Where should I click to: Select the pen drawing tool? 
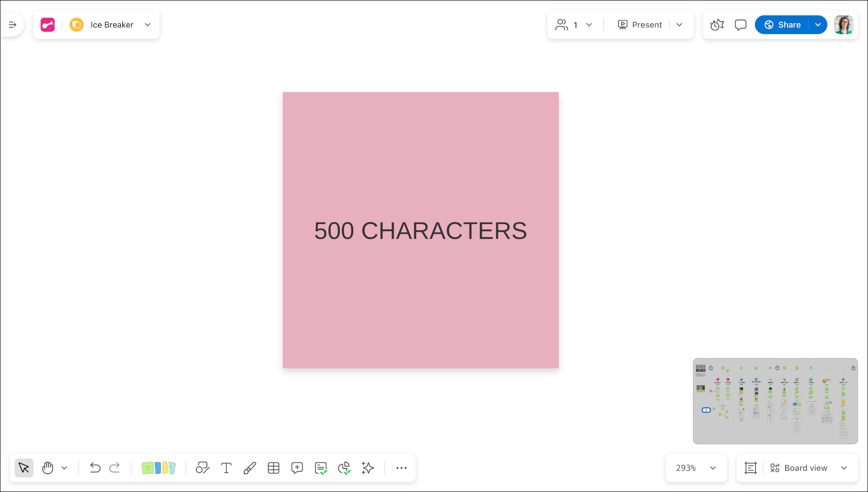click(250, 468)
